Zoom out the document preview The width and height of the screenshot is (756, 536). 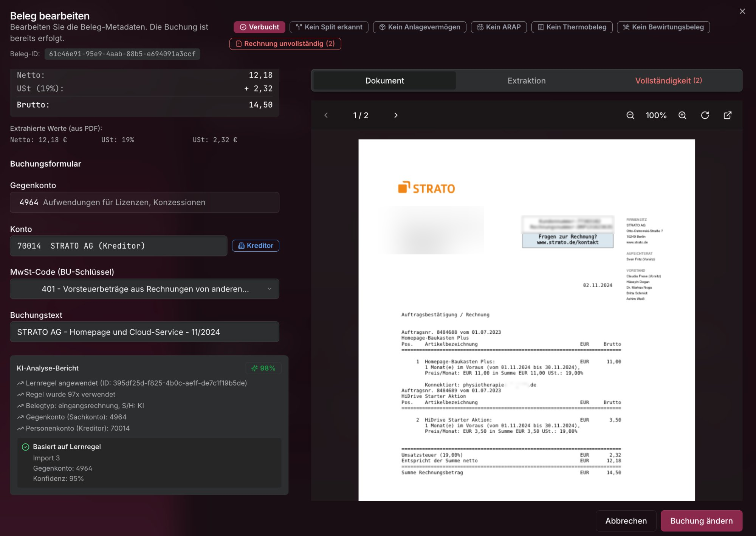click(x=630, y=115)
